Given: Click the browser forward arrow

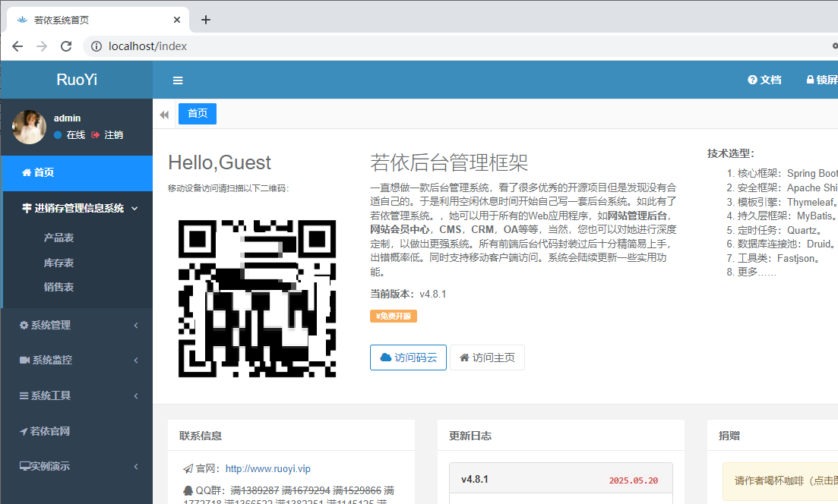Looking at the screenshot, I should coord(42,46).
